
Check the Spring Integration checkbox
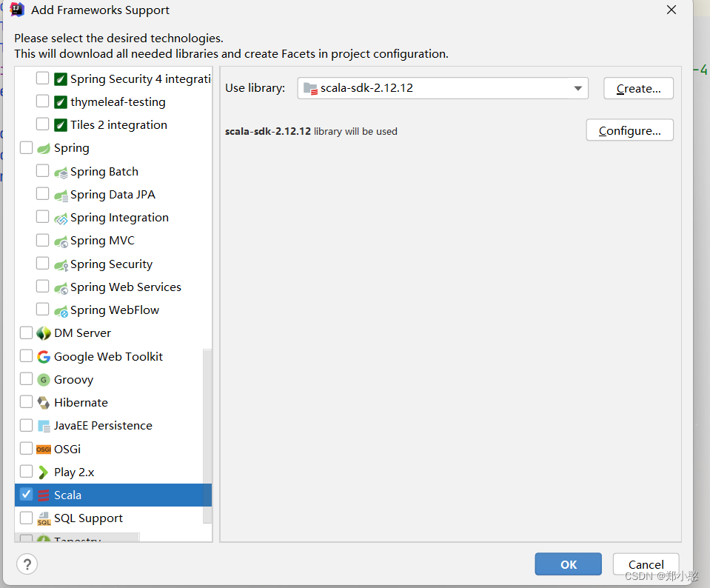[42, 216]
